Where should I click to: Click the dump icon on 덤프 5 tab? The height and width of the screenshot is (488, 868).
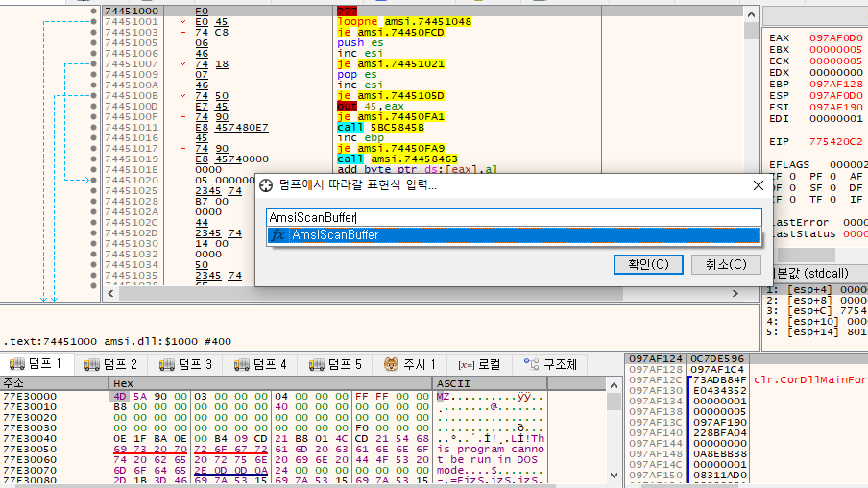[317, 364]
